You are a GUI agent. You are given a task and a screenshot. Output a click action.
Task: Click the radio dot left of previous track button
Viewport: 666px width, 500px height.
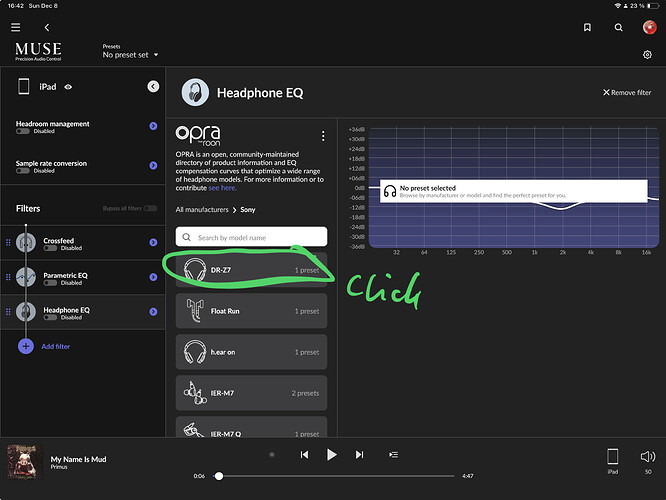272,455
